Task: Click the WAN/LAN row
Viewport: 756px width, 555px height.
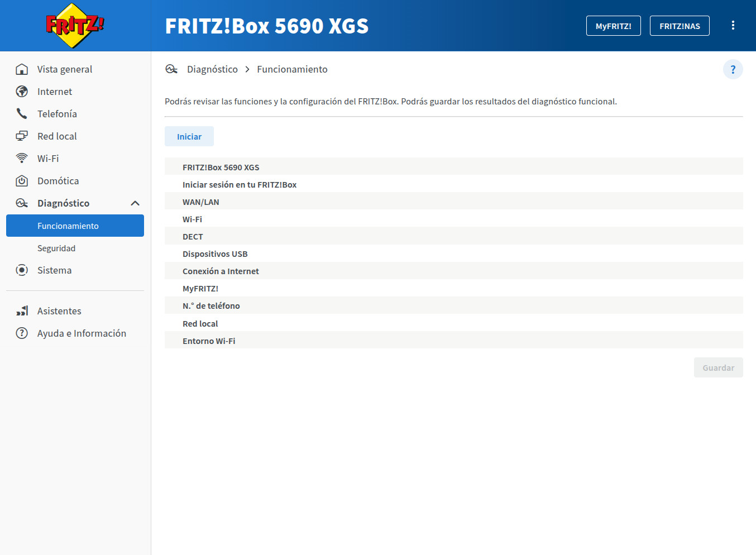Action: coord(453,202)
